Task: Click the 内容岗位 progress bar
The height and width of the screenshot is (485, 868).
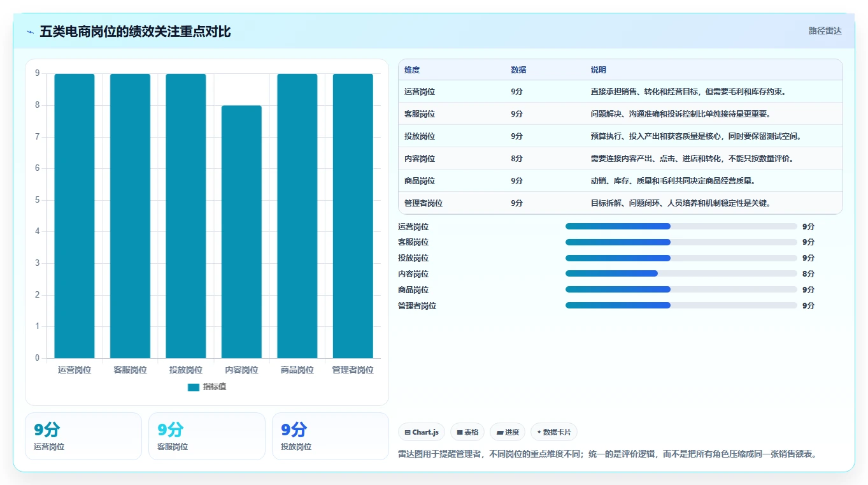Action: [681, 273]
